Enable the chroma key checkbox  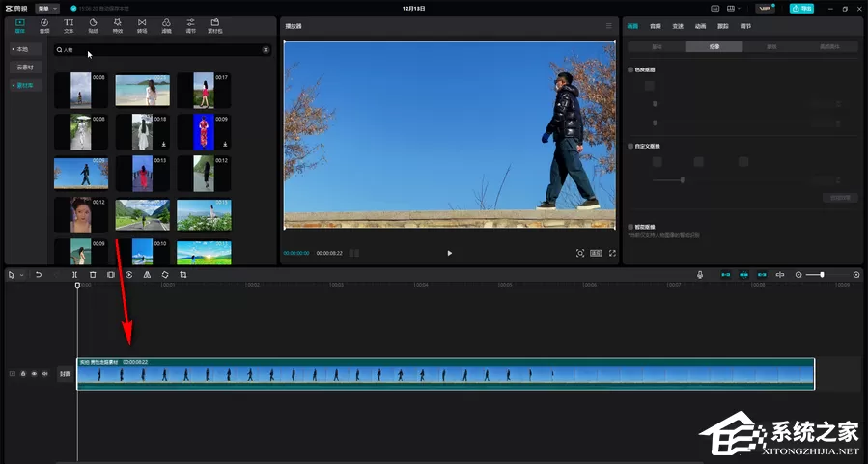pyautogui.click(x=630, y=70)
